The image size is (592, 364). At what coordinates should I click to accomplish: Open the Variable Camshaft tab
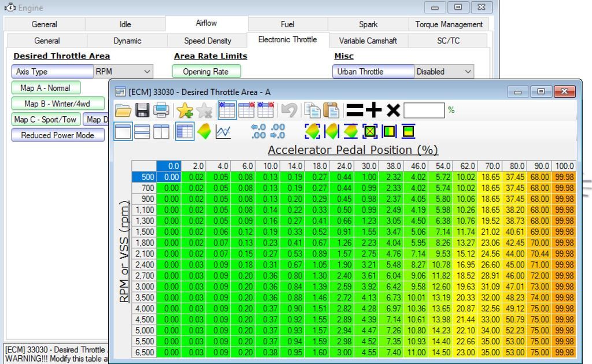point(367,40)
